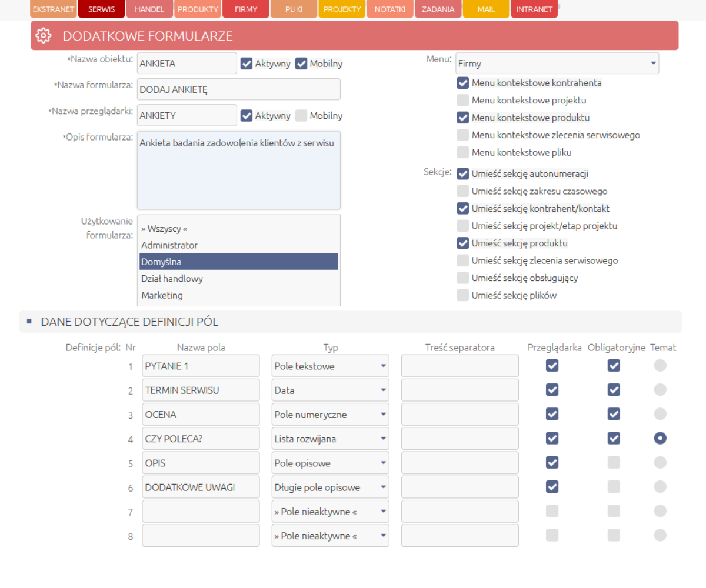Enable Mobilny for Nazwa przeglądarki
Image resolution: width=706 pixels, height=588 pixels.
point(301,116)
